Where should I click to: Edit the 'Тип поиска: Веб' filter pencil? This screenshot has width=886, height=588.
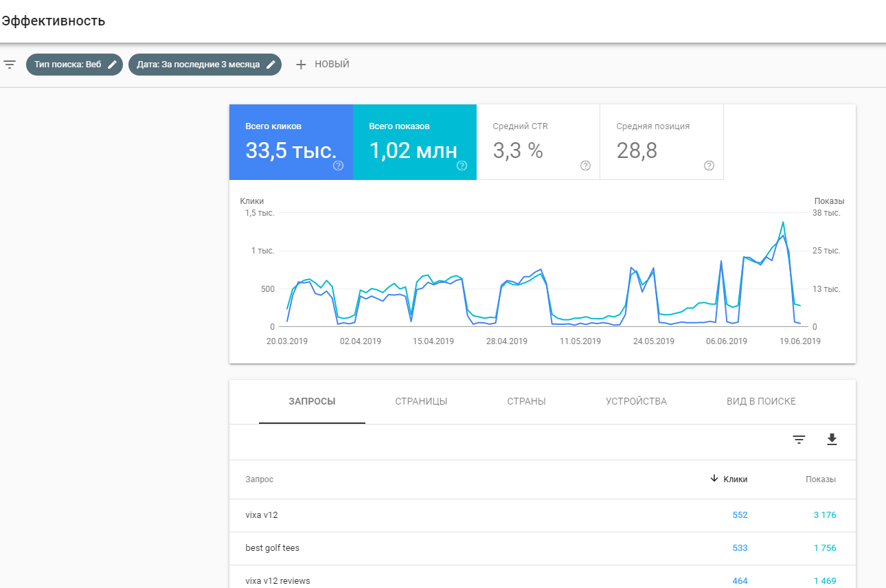click(x=113, y=65)
